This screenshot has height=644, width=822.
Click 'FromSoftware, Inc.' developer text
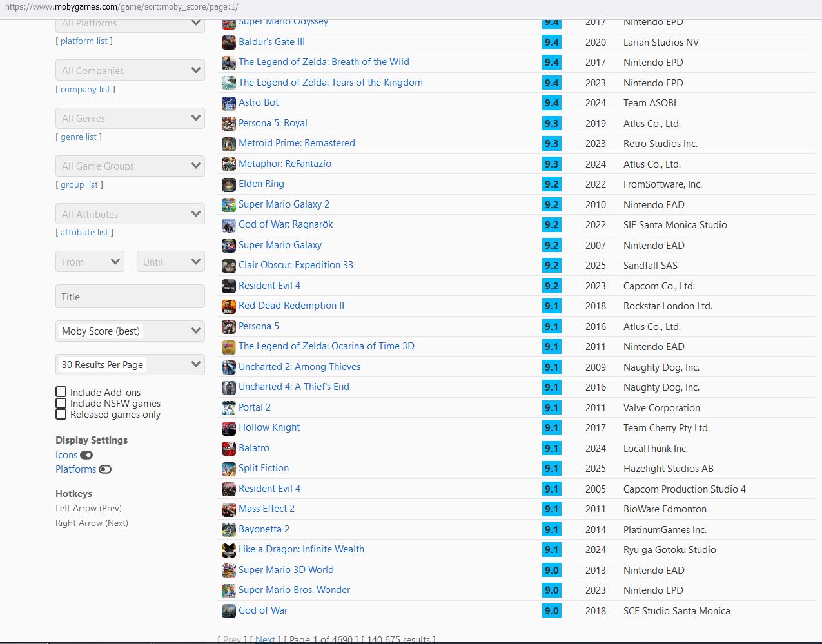pyautogui.click(x=663, y=184)
